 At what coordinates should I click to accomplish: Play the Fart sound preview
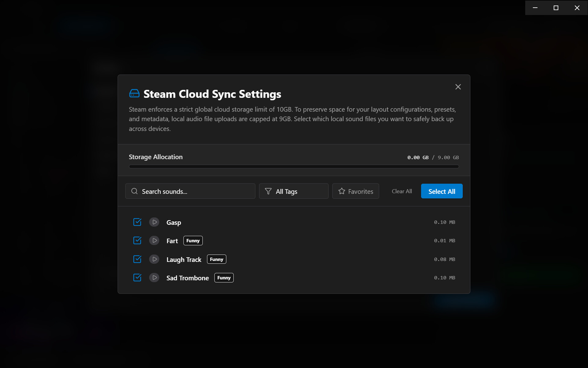pyautogui.click(x=154, y=240)
